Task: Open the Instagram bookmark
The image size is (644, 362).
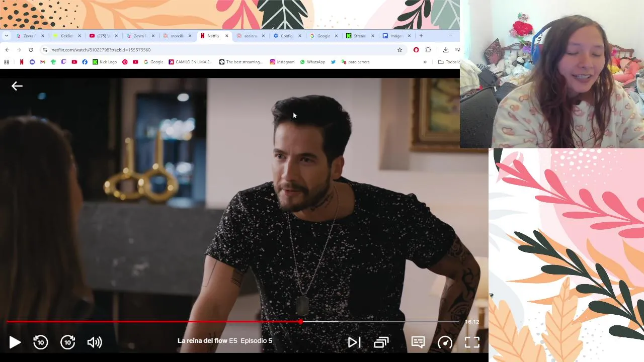Action: pos(282,62)
